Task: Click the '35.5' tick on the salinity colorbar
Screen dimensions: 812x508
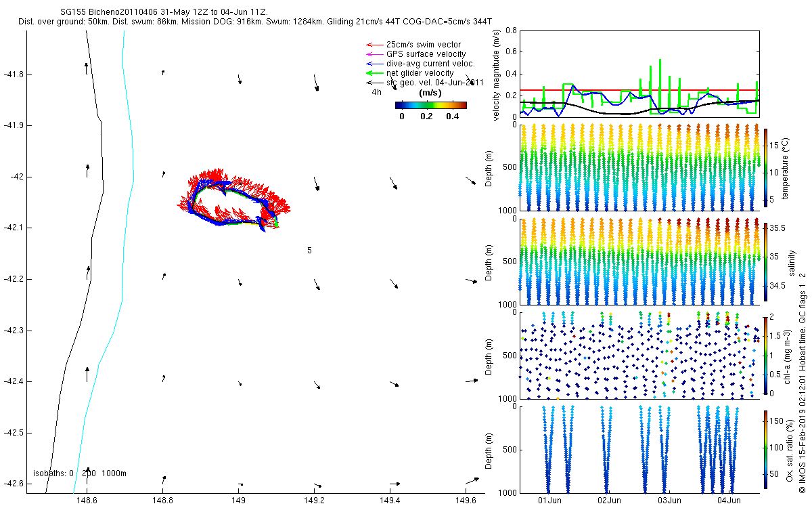Action: click(x=777, y=229)
